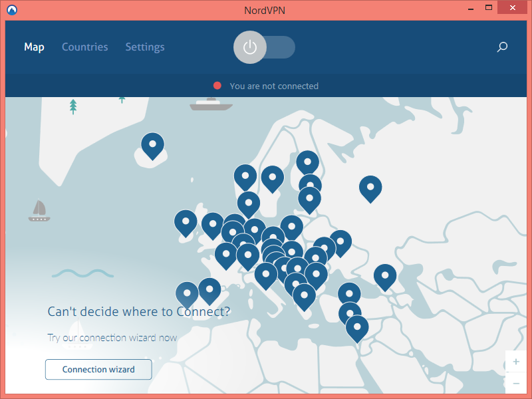Select the server pin on Great Britain
This screenshot has height=399, width=532.
213,225
